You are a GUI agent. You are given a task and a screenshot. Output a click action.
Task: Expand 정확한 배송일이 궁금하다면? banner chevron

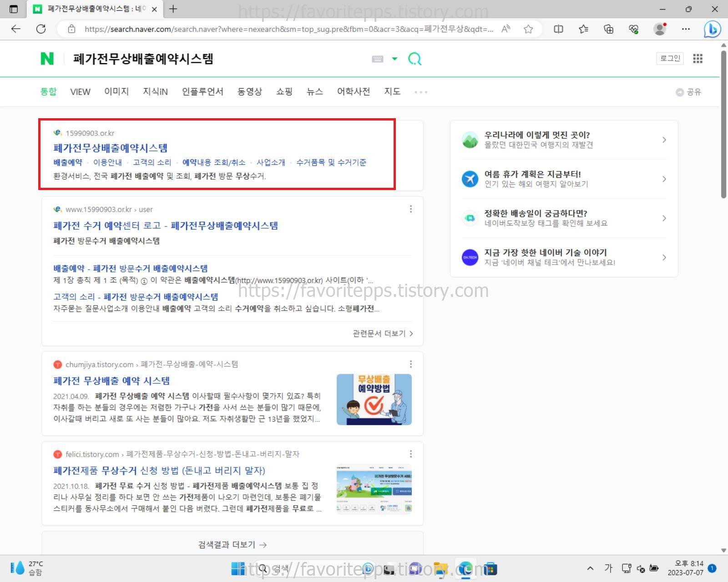coord(664,218)
